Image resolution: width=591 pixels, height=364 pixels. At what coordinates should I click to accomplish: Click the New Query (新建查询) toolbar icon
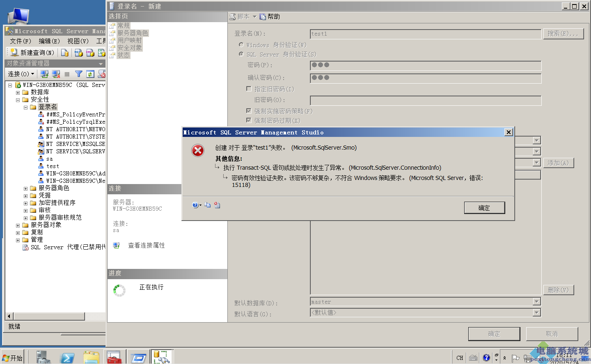click(14, 52)
